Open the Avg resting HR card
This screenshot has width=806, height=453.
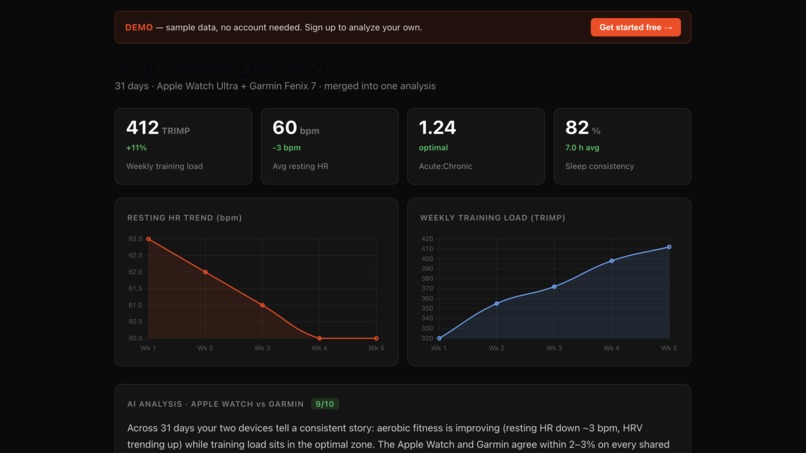(x=329, y=146)
